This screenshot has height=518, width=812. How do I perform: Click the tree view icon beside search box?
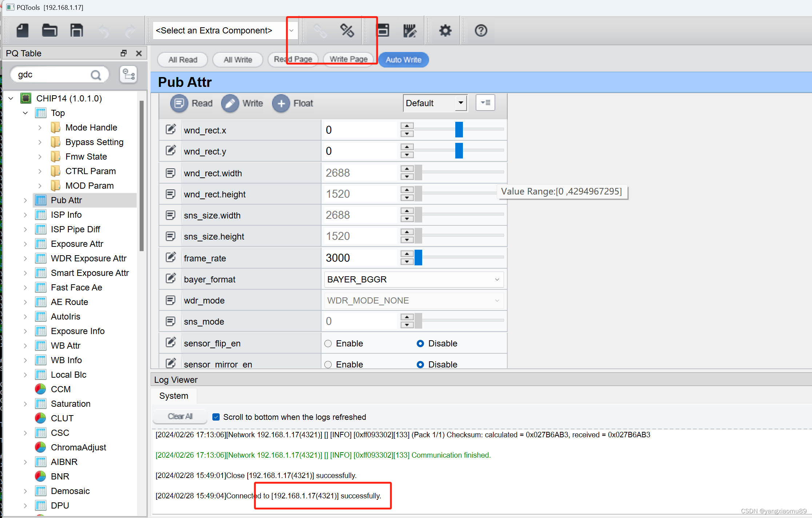tap(128, 75)
